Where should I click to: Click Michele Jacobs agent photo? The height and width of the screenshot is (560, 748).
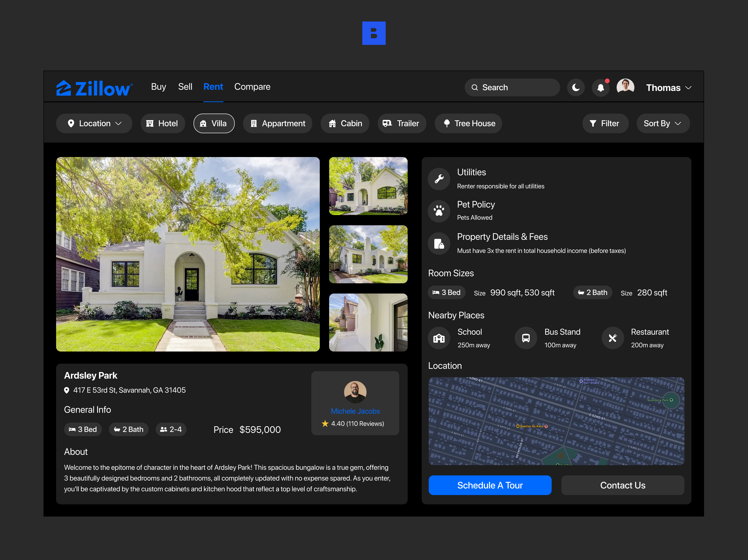(355, 392)
